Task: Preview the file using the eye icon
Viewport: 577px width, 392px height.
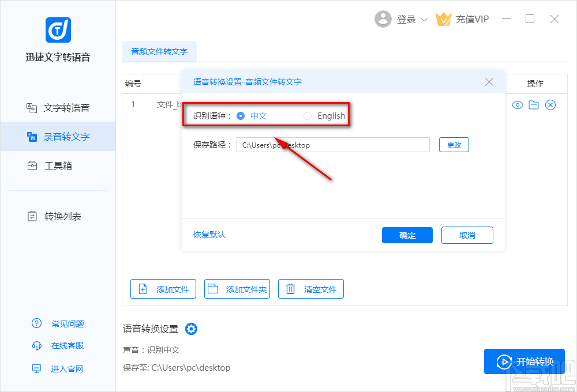Action: click(518, 104)
